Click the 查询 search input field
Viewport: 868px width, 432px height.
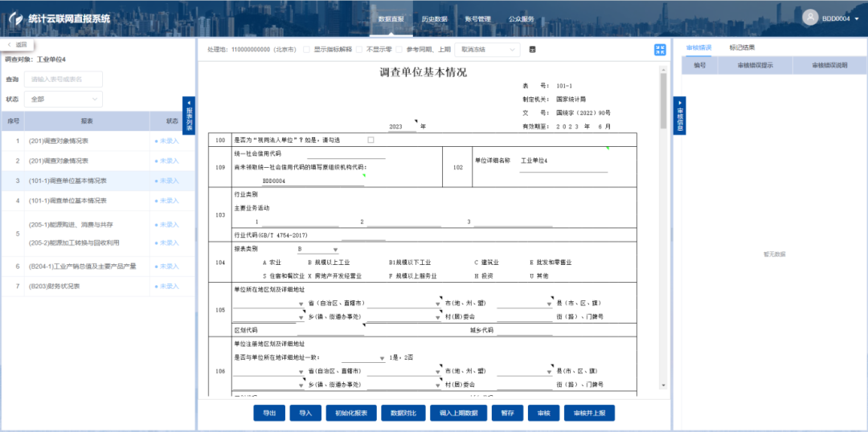[63, 79]
